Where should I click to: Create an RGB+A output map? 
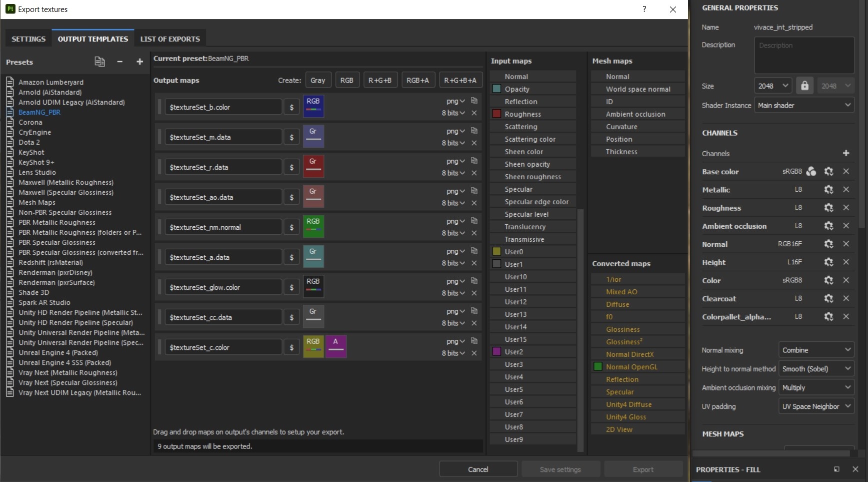pyautogui.click(x=417, y=80)
